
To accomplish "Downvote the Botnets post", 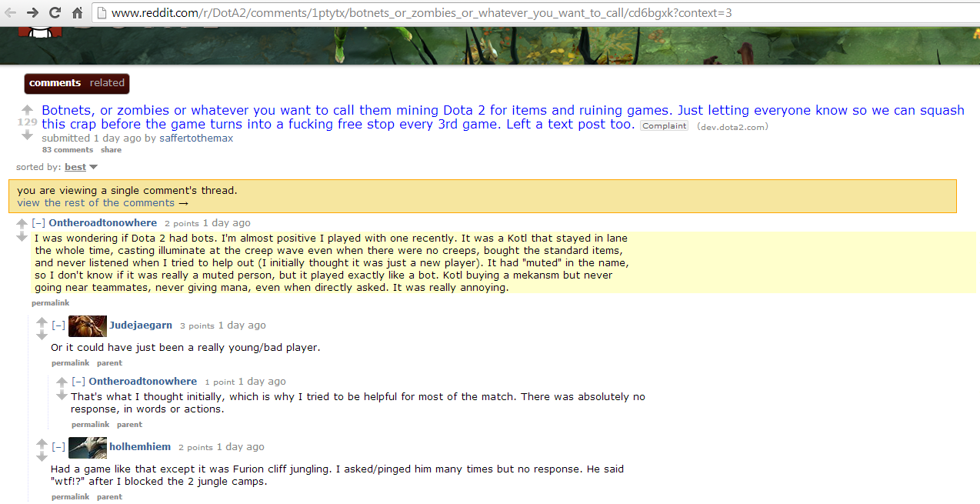I will (x=27, y=135).
